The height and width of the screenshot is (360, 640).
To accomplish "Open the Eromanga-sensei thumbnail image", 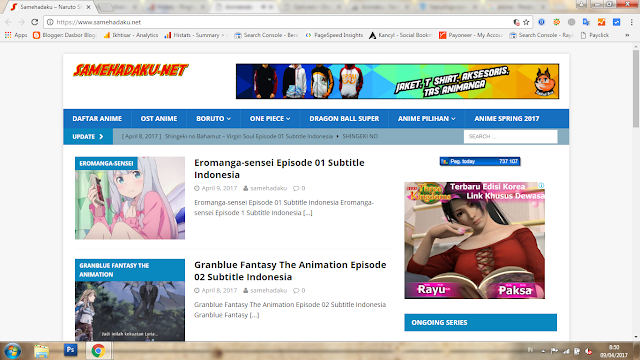I will point(130,198).
